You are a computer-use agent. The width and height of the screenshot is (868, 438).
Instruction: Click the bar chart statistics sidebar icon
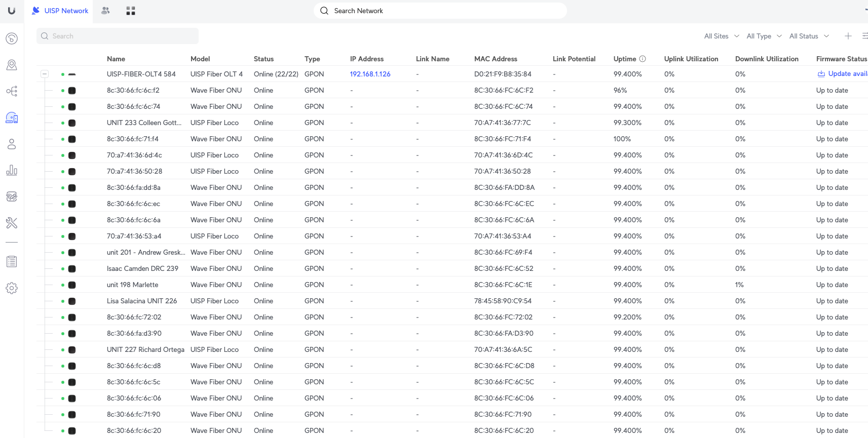12,170
